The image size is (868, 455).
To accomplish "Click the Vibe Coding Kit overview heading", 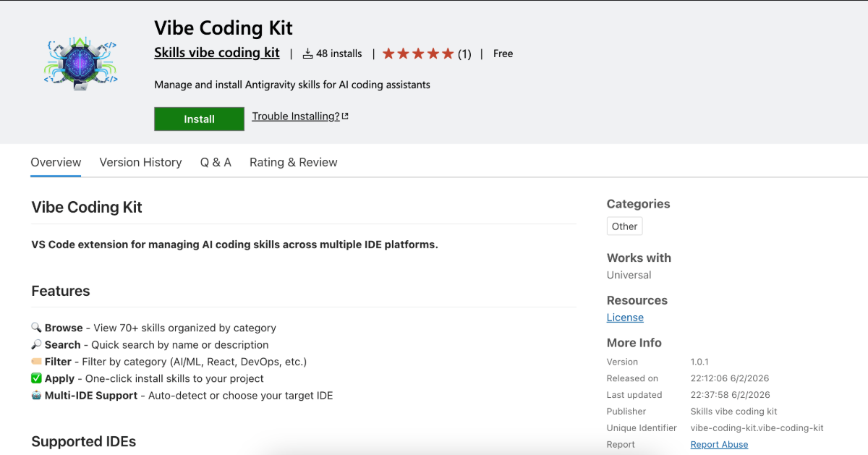I will (87, 207).
